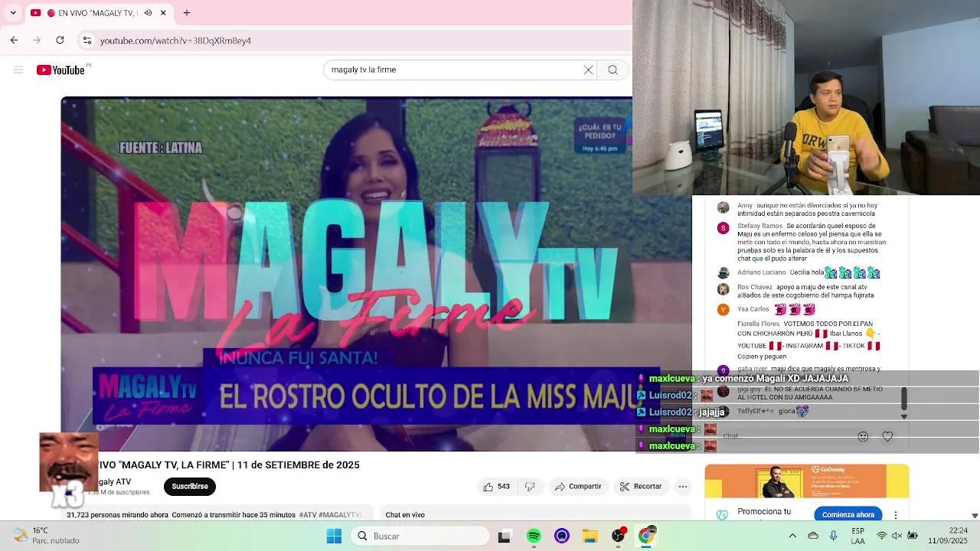Click the taskbar Buscar search box
This screenshot has height=551, width=980.
click(x=421, y=536)
